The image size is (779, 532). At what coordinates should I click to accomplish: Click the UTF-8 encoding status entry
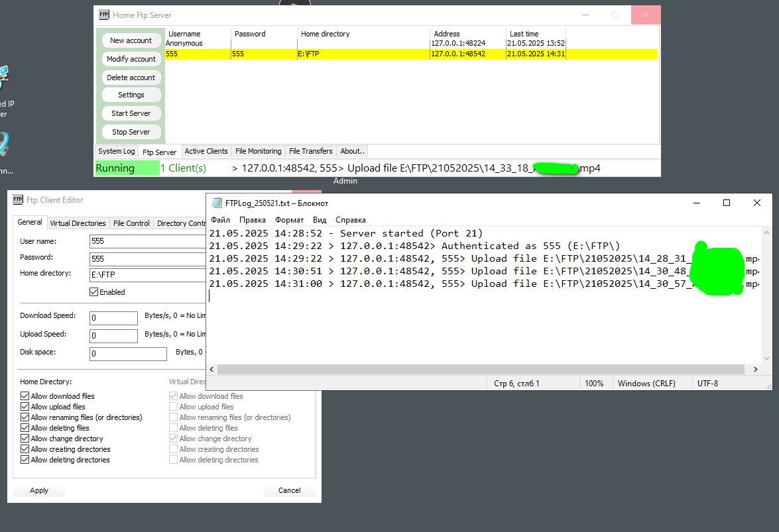(707, 383)
